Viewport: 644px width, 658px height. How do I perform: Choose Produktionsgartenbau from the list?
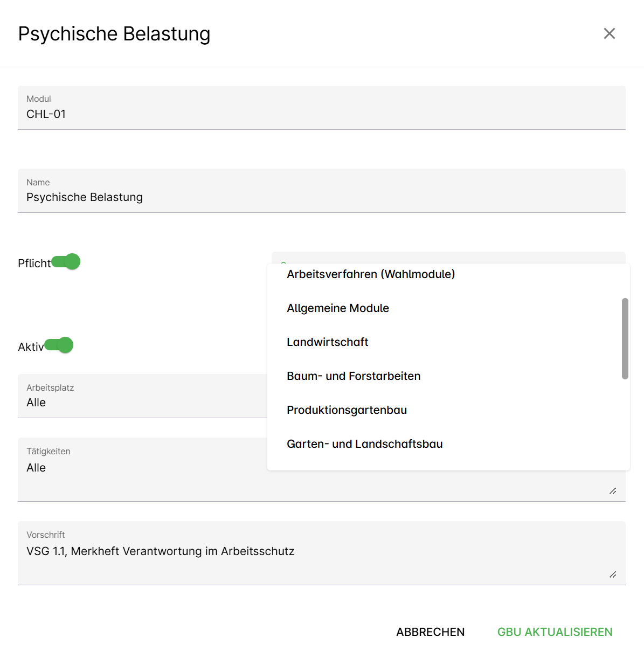point(347,410)
